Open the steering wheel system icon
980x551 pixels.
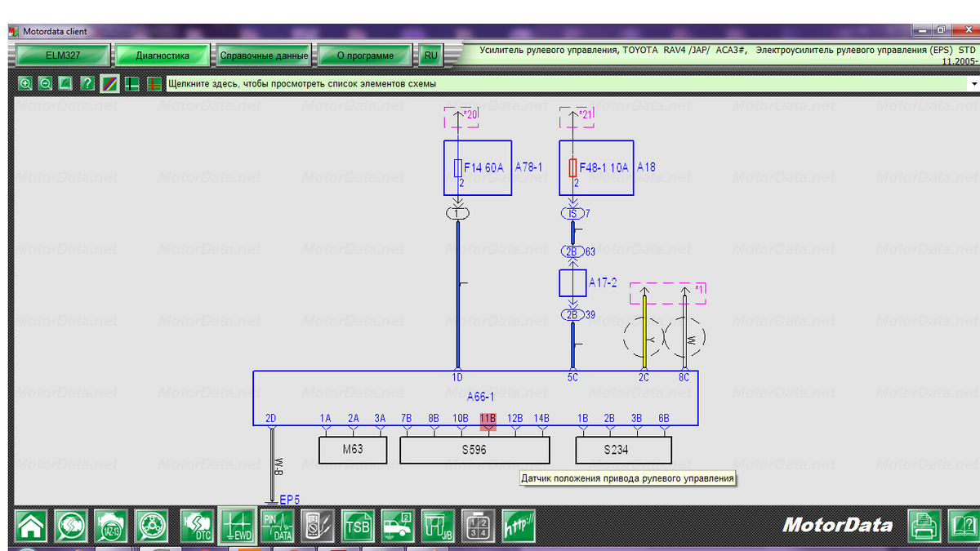point(150,525)
